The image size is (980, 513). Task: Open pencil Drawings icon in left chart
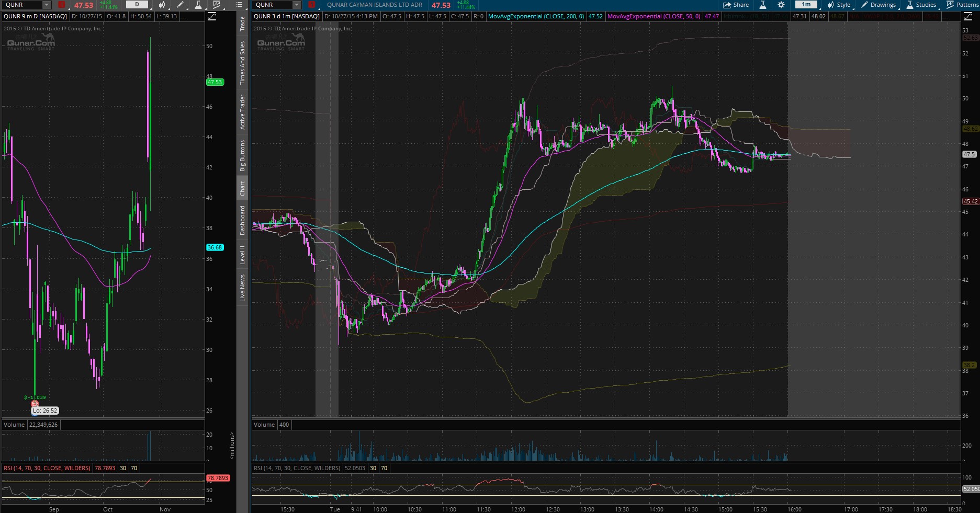(x=181, y=5)
